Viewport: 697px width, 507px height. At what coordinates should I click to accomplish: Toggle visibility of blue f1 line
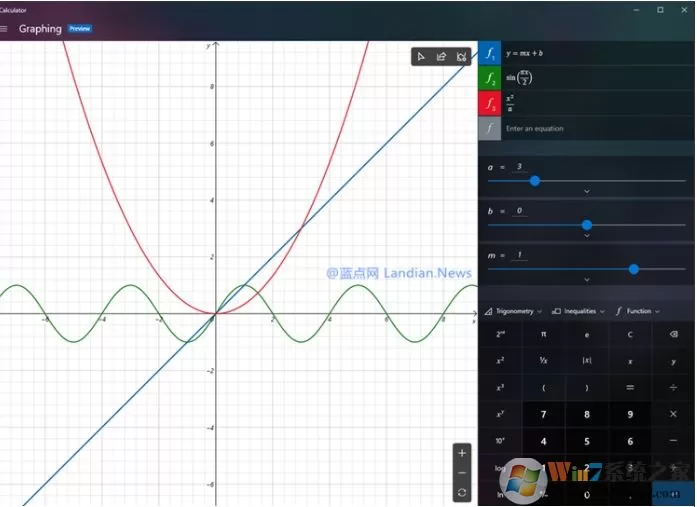pyautogui.click(x=490, y=53)
